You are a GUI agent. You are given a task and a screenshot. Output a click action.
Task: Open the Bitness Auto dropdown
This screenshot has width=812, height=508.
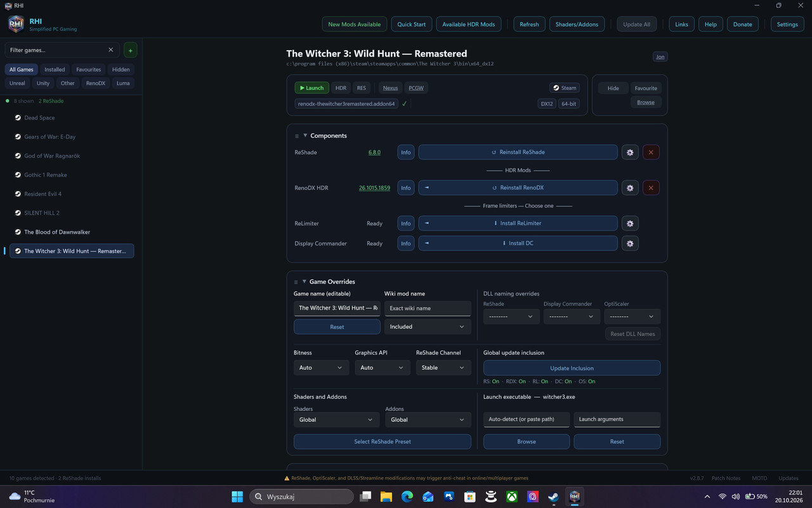[321, 368]
